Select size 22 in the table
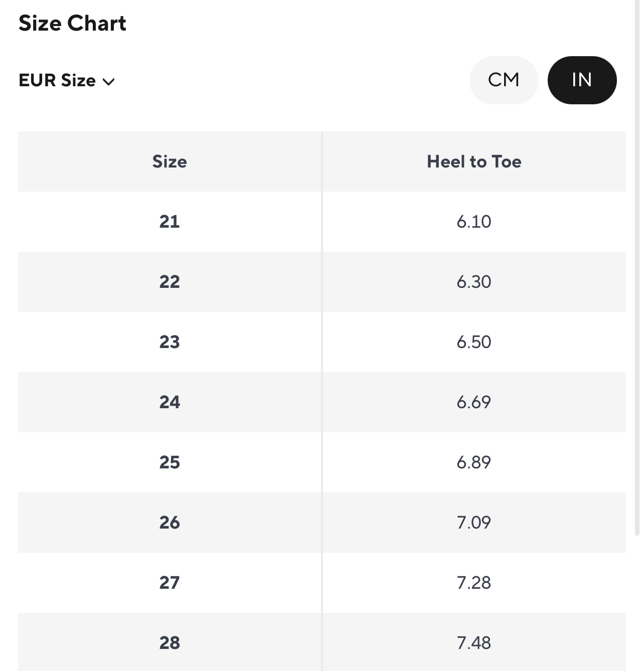Screen dimensions: 644x671 point(170,282)
